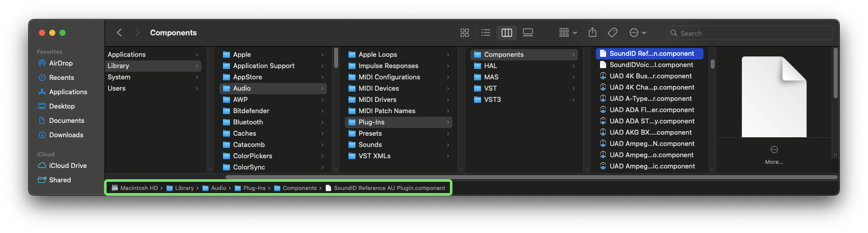Open the Group By options dropdown

[568, 33]
